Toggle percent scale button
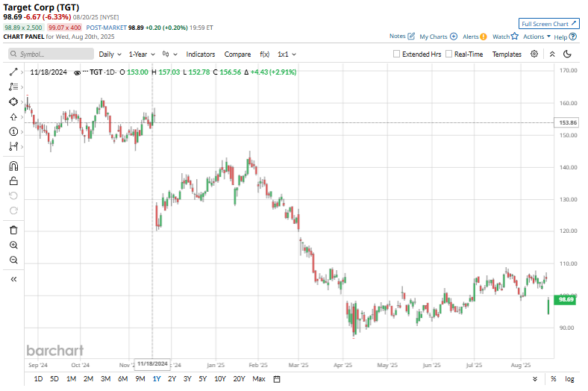This screenshot has height=391, width=588. coord(554,379)
